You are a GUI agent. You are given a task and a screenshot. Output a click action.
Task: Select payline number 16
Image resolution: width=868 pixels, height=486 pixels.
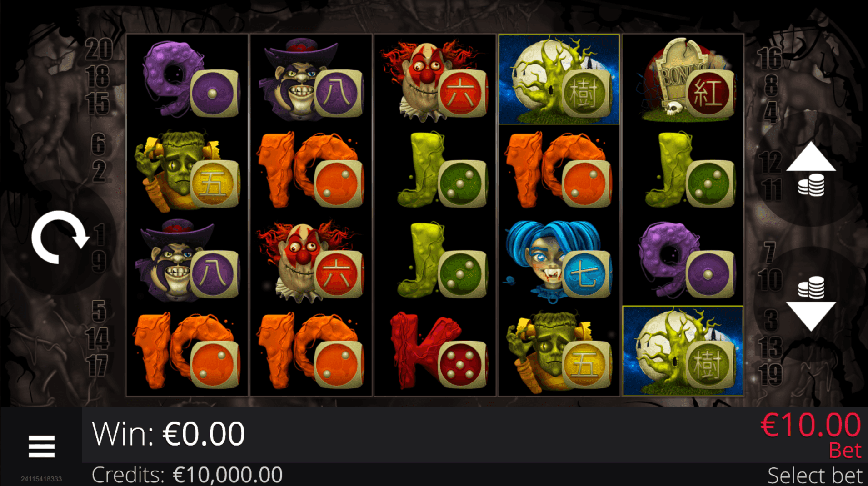pos(769,59)
